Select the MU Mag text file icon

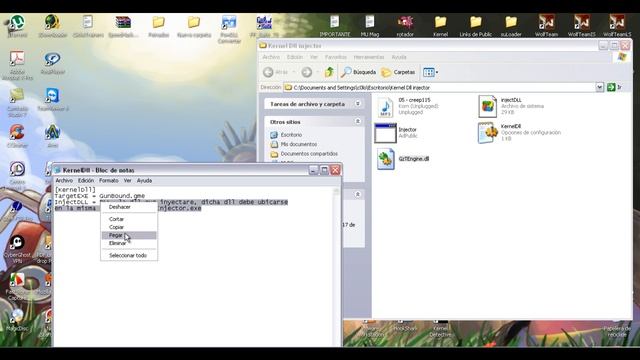coord(370,27)
